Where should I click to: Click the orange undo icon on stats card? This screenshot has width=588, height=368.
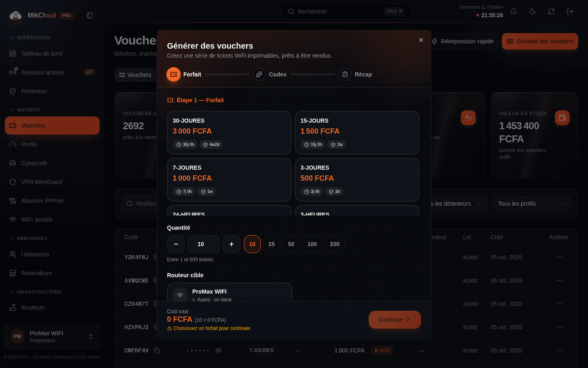(x=468, y=118)
